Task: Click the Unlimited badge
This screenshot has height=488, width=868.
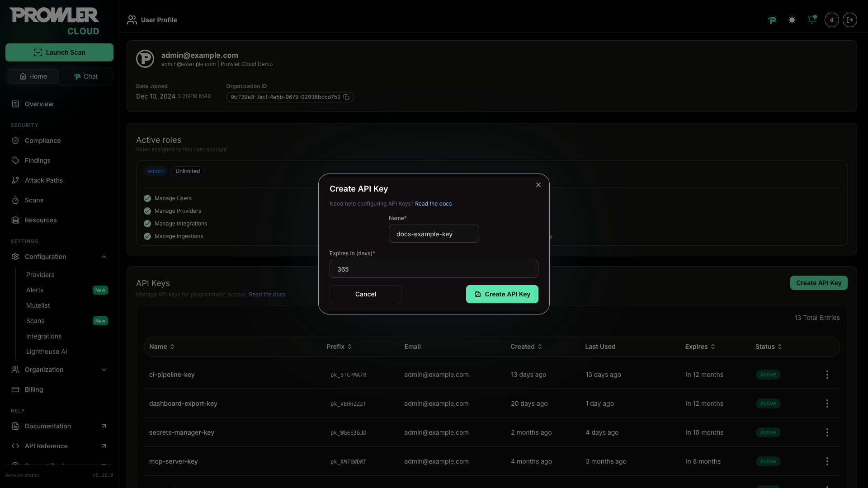Action: pos(188,171)
